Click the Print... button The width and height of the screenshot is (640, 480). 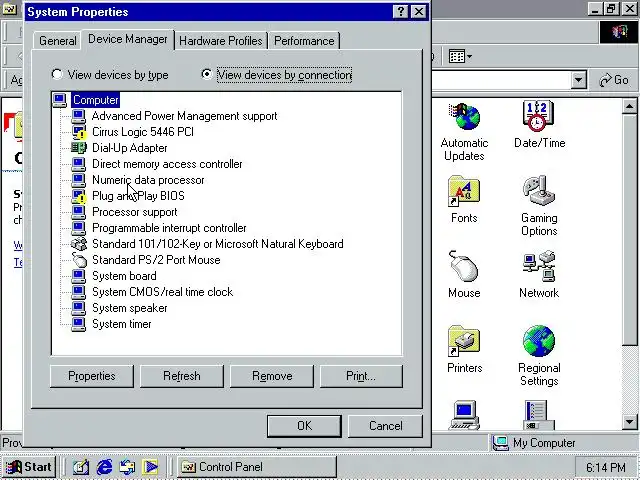click(361, 376)
